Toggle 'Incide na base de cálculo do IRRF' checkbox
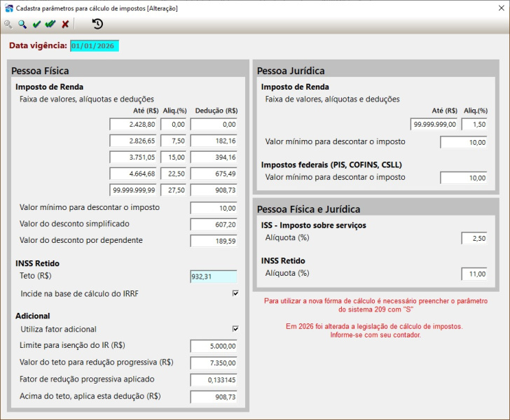This screenshot has width=510, height=420. tap(235, 293)
